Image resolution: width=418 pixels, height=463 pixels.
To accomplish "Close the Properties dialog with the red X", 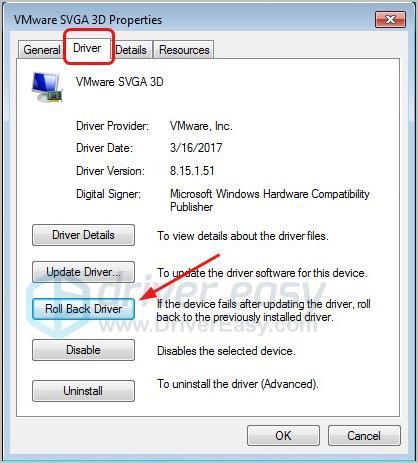I will [390, 19].
